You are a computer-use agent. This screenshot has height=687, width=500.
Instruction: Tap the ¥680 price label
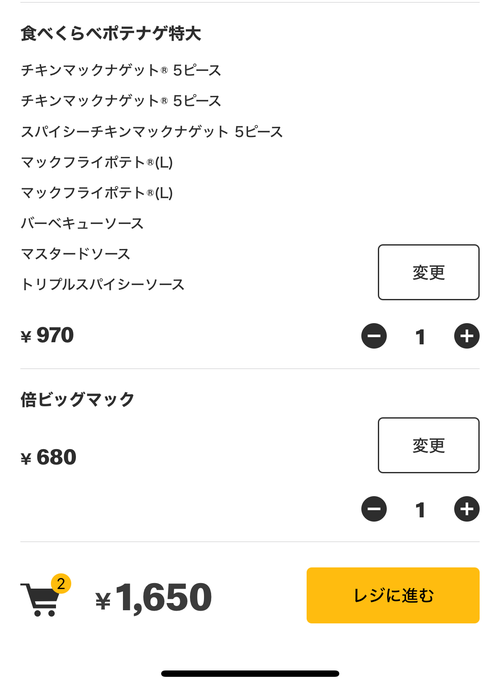(x=48, y=457)
